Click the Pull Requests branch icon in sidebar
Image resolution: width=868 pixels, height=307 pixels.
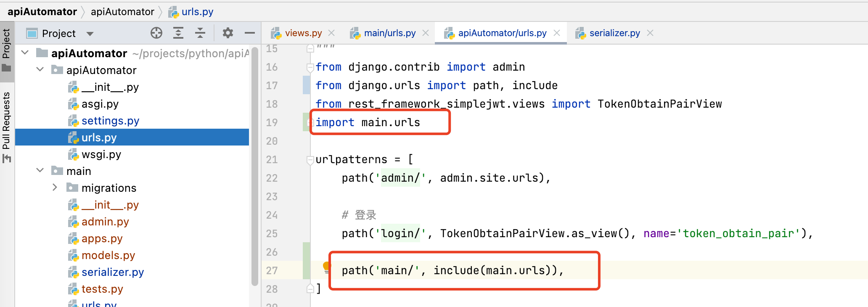tap(6, 159)
